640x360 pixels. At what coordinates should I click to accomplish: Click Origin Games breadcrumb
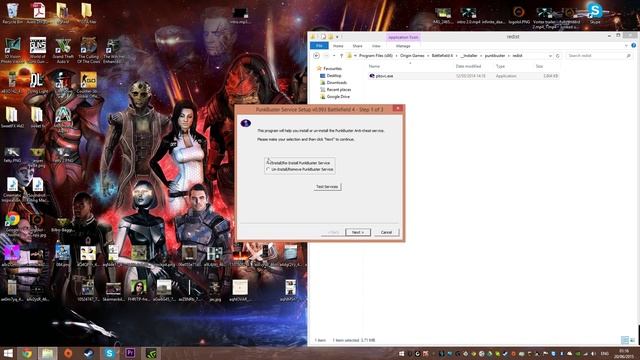[x=412, y=56]
